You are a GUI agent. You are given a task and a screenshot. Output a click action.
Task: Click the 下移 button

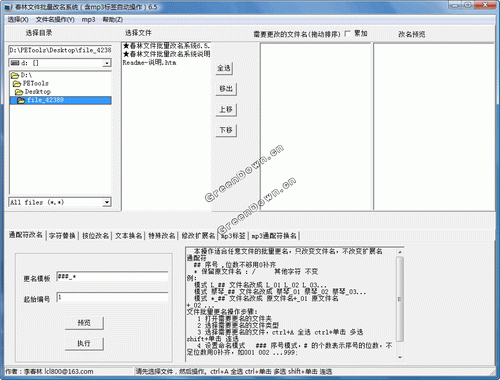(x=226, y=130)
